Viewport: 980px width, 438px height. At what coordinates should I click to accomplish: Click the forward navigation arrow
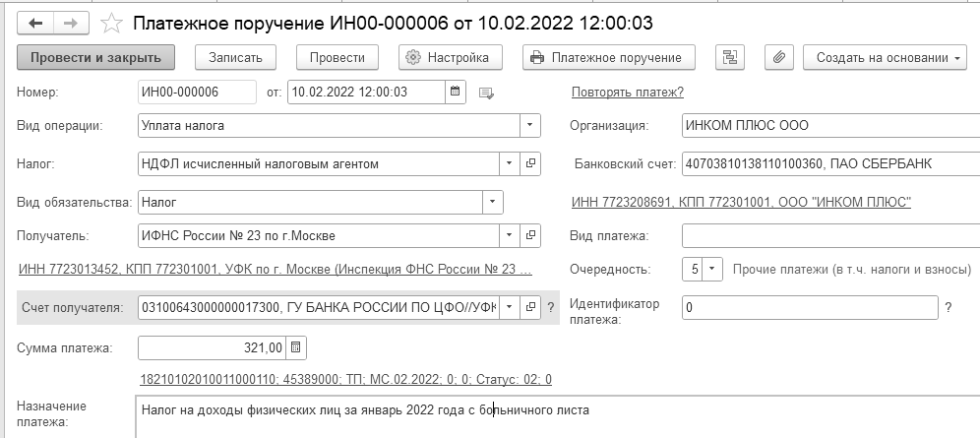70,22
